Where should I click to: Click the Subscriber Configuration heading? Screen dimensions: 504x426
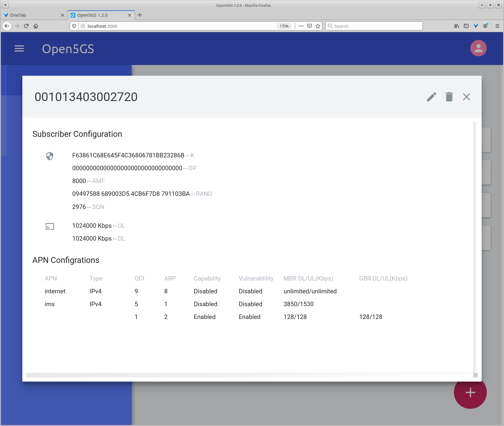(x=77, y=134)
